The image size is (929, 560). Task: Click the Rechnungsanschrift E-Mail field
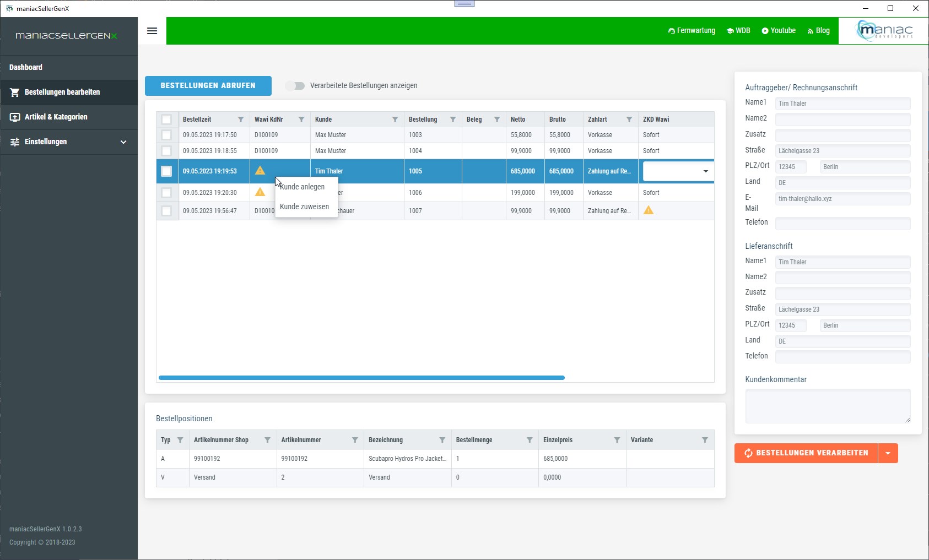coord(842,199)
